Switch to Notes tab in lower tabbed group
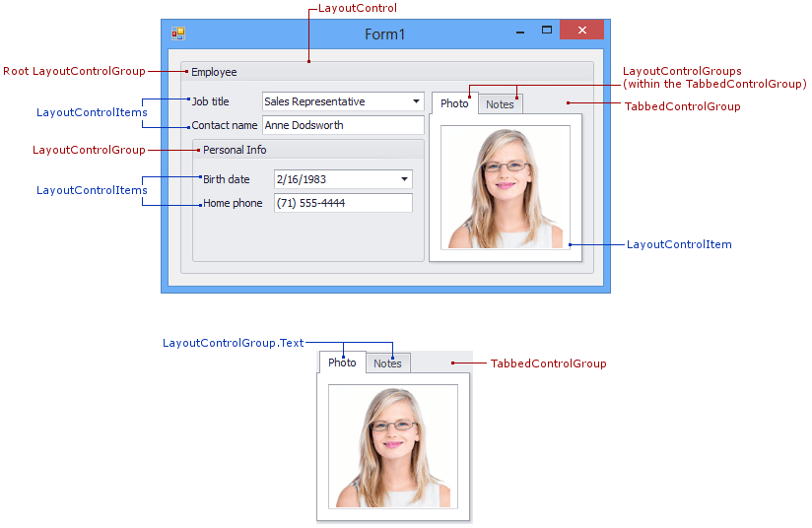The image size is (812, 528). click(387, 363)
